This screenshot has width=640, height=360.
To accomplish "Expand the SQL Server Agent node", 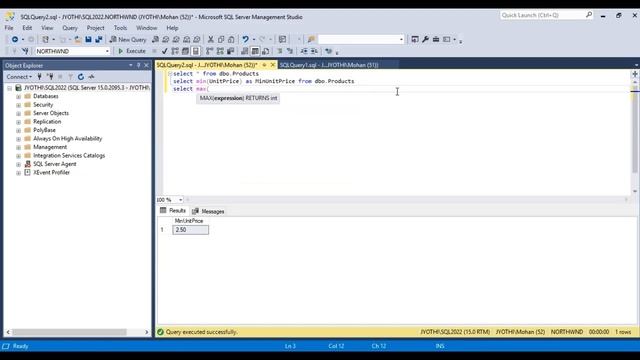I will [18, 164].
